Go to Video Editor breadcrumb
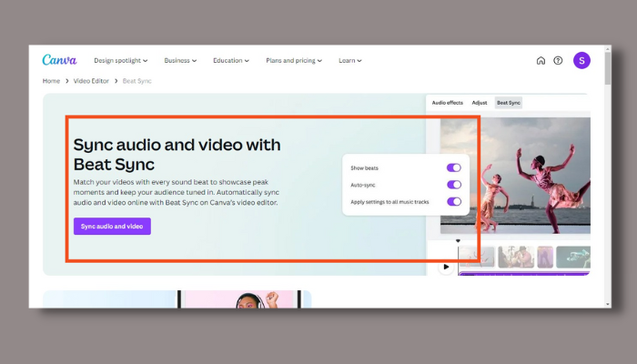 91,81
